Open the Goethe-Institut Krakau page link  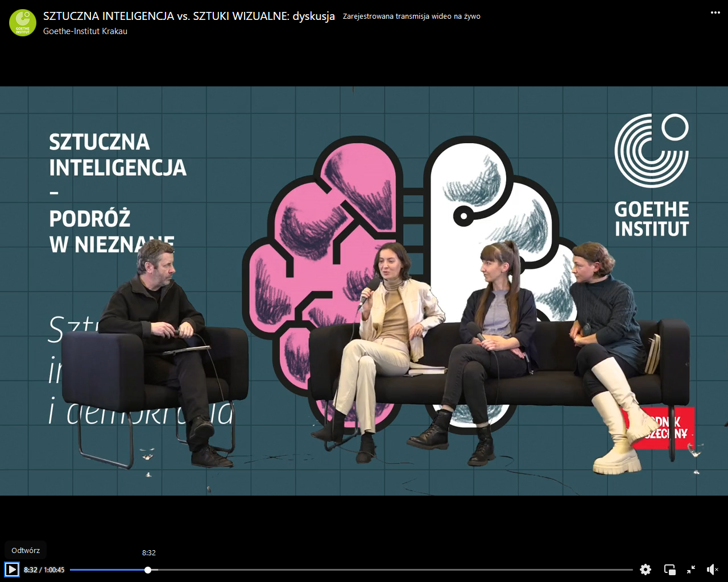[85, 31]
